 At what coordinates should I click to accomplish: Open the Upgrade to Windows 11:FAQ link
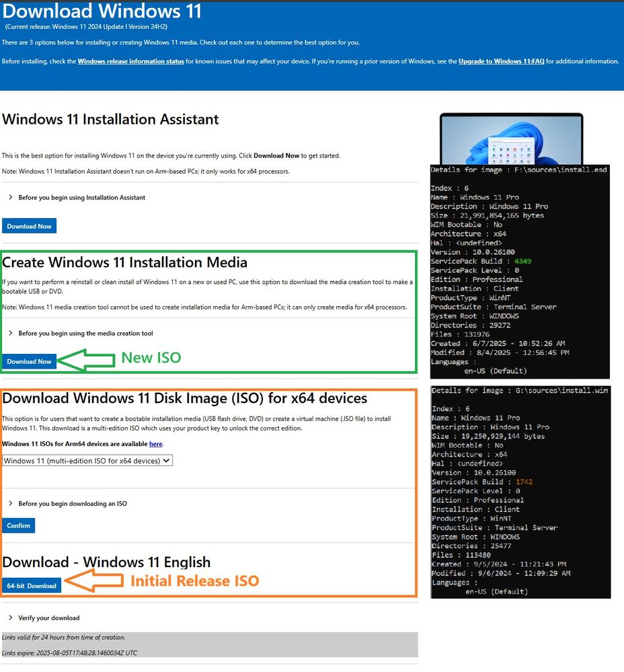(501, 61)
